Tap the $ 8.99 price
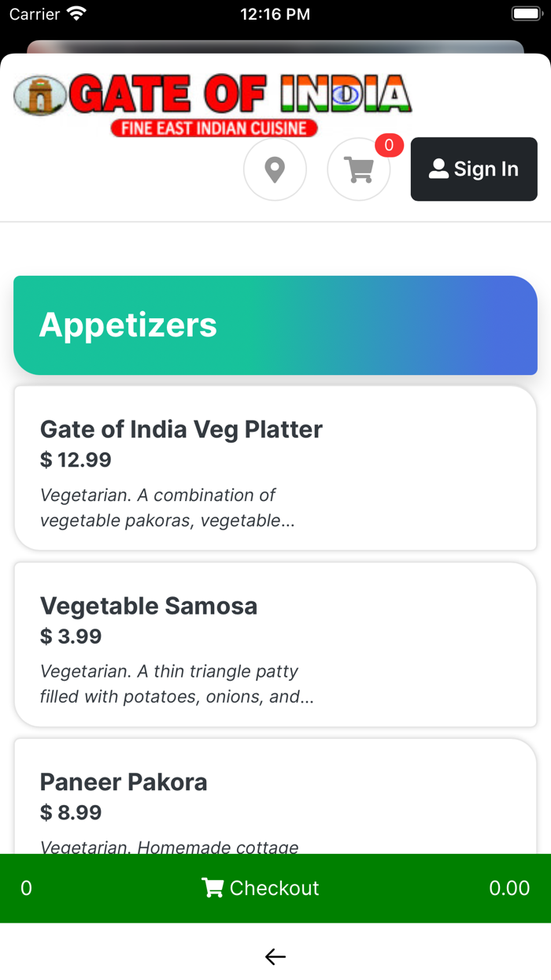551x980 pixels. tap(71, 813)
